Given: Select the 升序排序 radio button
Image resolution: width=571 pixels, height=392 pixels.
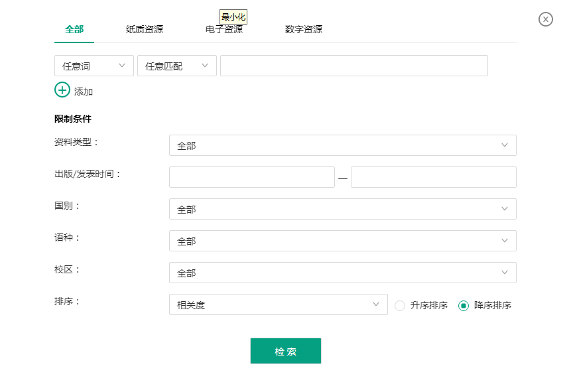Looking at the screenshot, I should pyautogui.click(x=400, y=306).
